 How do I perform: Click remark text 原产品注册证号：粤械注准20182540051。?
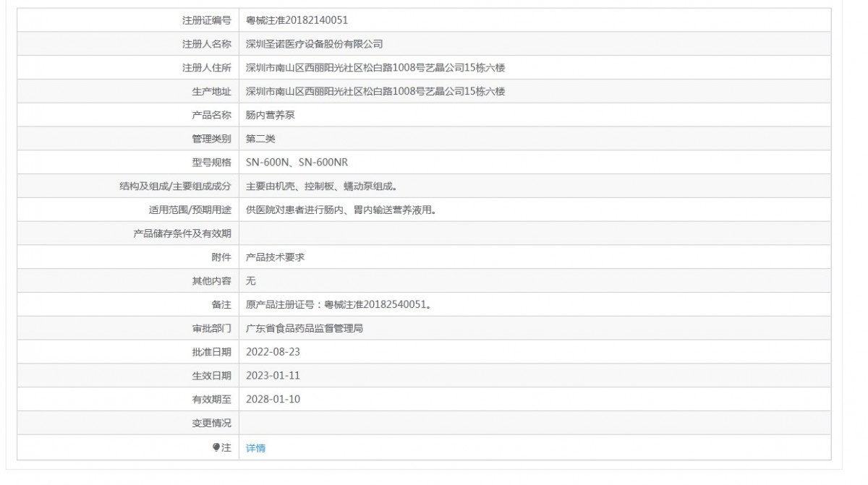coord(339,305)
